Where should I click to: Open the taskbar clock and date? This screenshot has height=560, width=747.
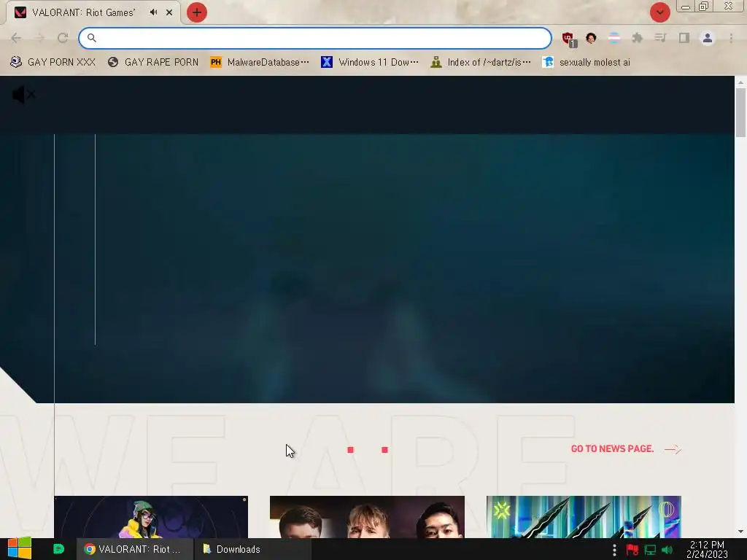(707, 549)
